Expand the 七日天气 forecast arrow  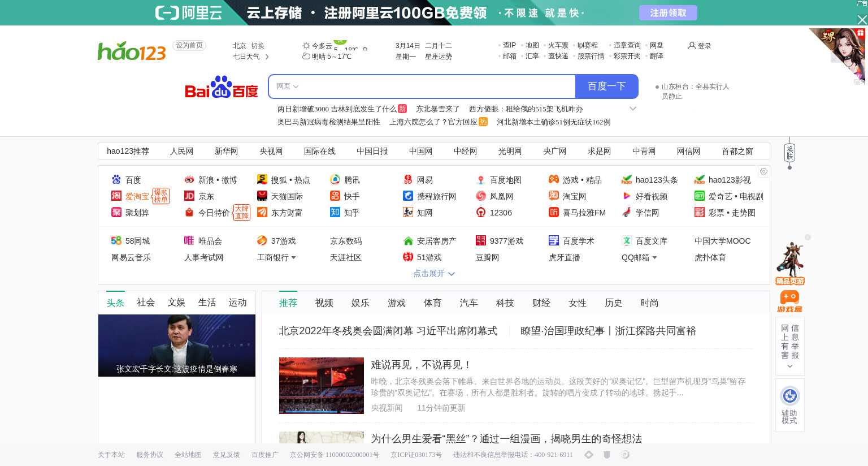(x=267, y=57)
